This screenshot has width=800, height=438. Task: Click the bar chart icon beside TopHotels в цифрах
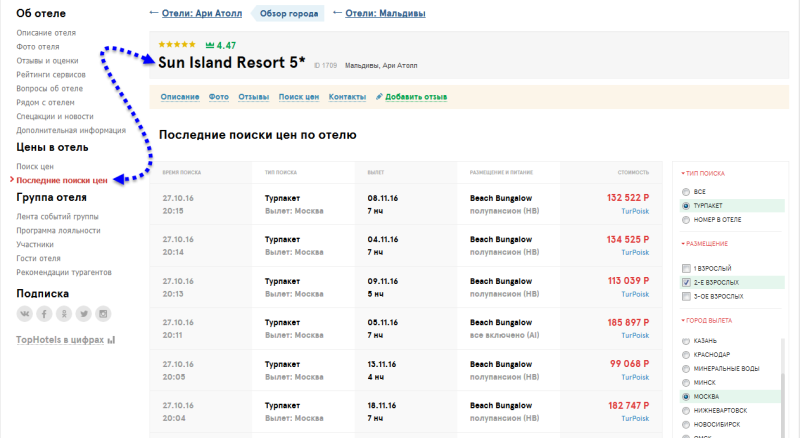click(x=111, y=340)
